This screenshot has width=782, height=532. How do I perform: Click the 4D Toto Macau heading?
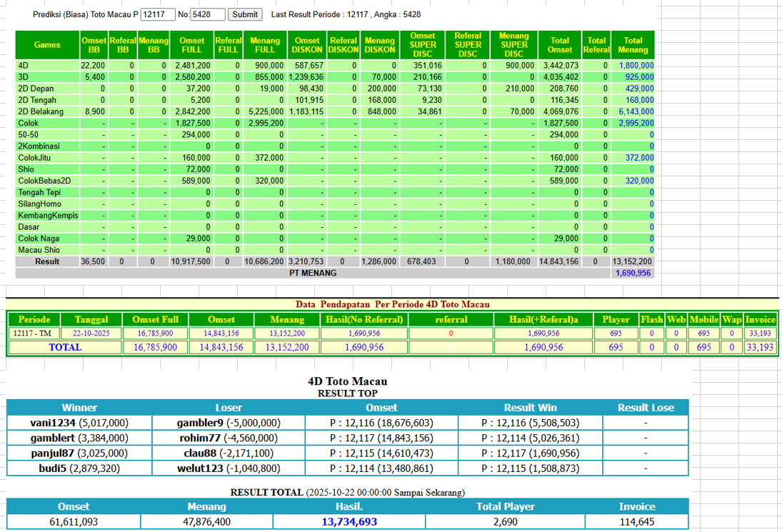pyautogui.click(x=348, y=381)
